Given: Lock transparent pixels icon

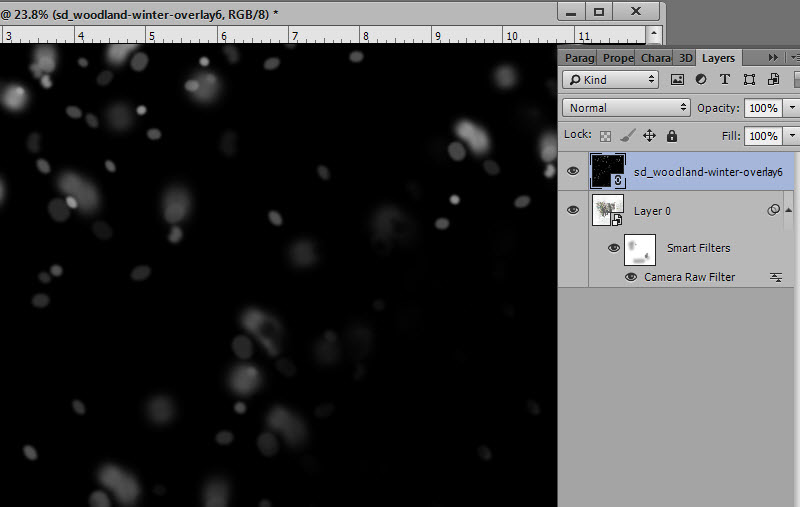Looking at the screenshot, I should click(x=606, y=136).
